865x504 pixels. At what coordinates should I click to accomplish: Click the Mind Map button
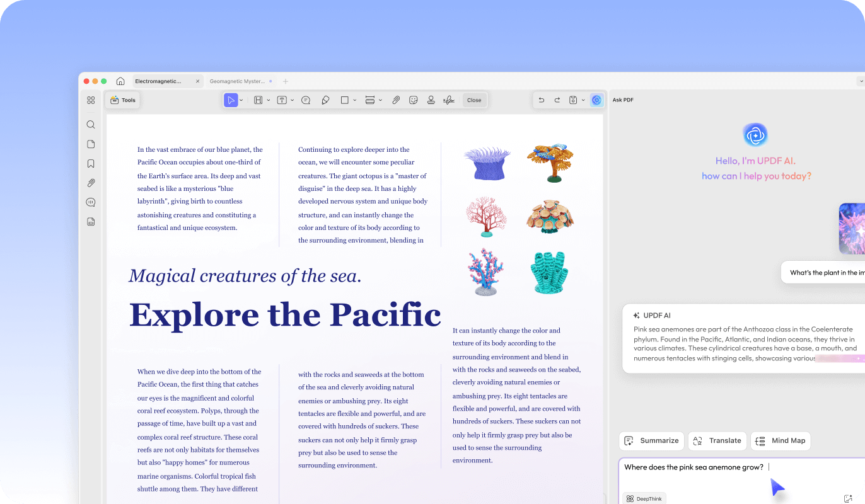click(781, 440)
